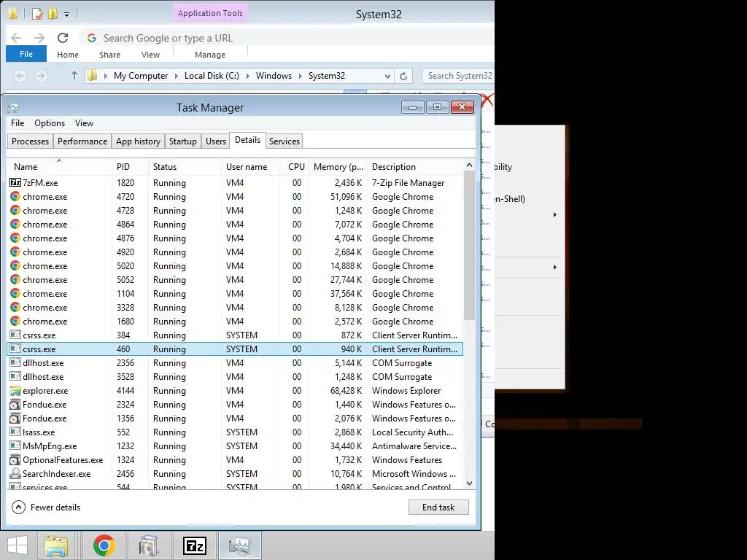Click the process list vertical scrollbar thumb
This screenshot has width=747, height=560.
[x=469, y=246]
